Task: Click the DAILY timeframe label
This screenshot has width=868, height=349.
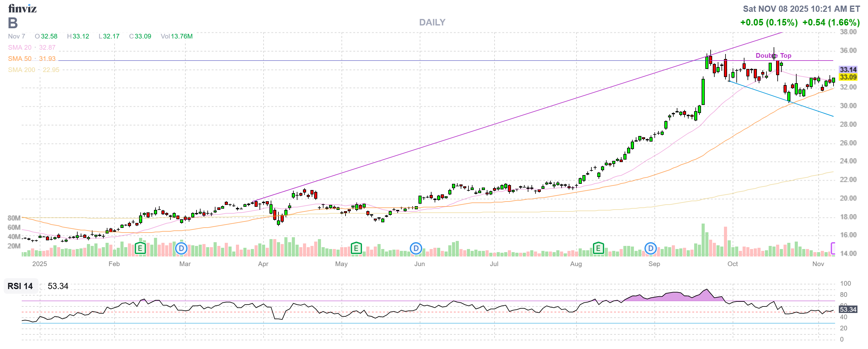Action: tap(432, 22)
